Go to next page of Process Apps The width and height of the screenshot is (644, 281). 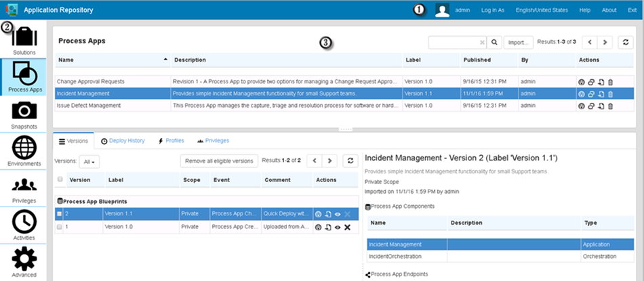click(605, 42)
